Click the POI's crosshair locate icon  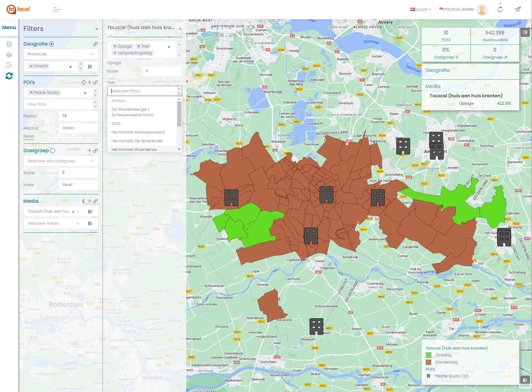(x=84, y=82)
